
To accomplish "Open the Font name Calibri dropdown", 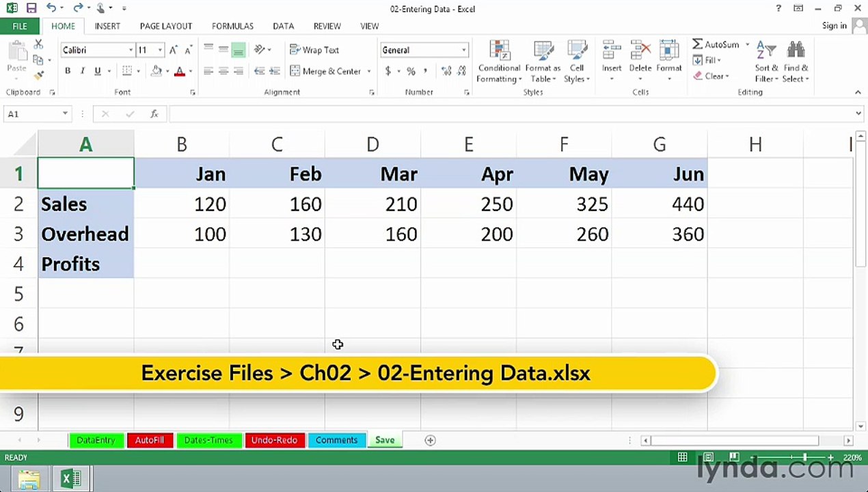I will pyautogui.click(x=131, y=50).
